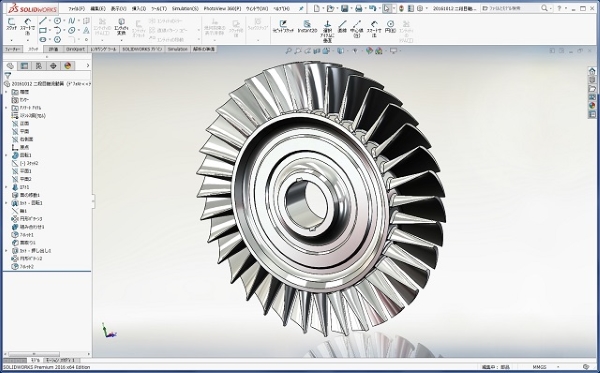Click the Instant2D tool
The image size is (600, 373).
click(x=307, y=26)
